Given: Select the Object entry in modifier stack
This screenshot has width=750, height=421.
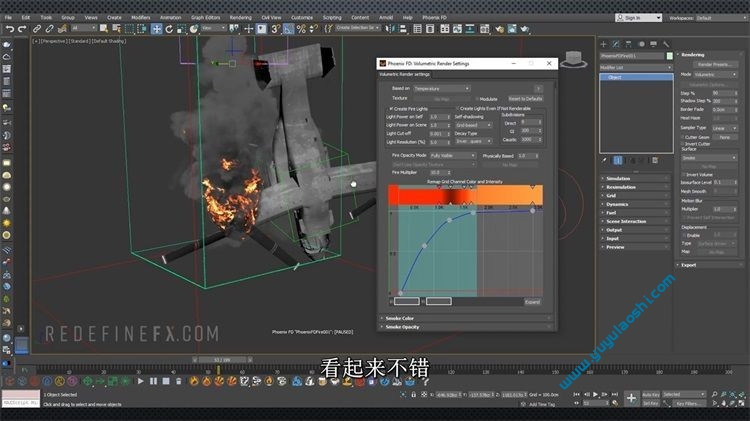Looking at the screenshot, I should pyautogui.click(x=636, y=77).
